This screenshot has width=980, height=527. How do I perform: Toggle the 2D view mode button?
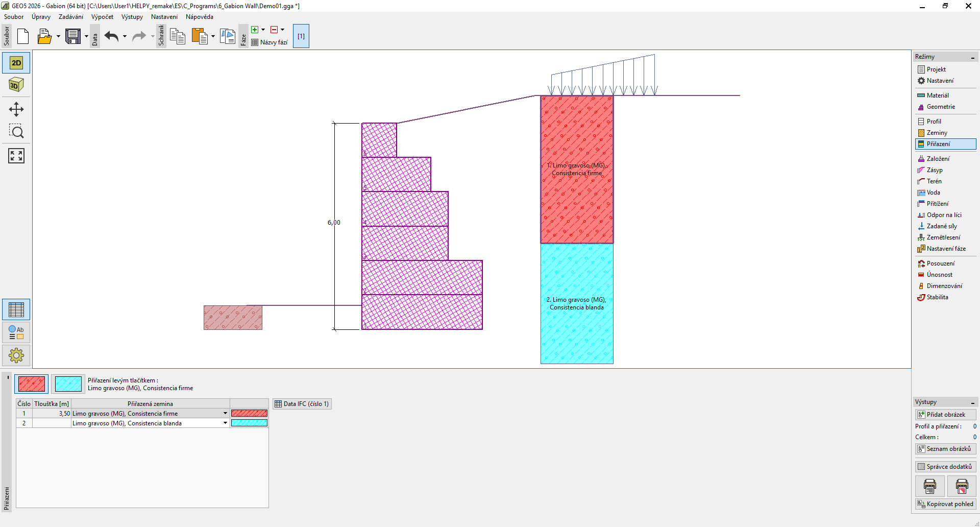pos(16,63)
